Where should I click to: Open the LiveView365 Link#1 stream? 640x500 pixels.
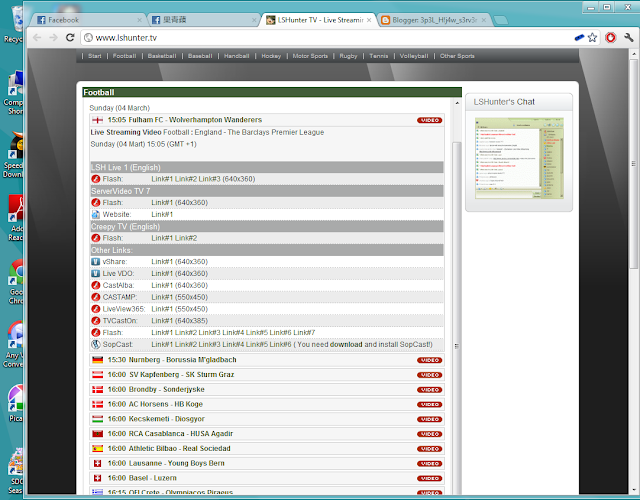(162, 309)
